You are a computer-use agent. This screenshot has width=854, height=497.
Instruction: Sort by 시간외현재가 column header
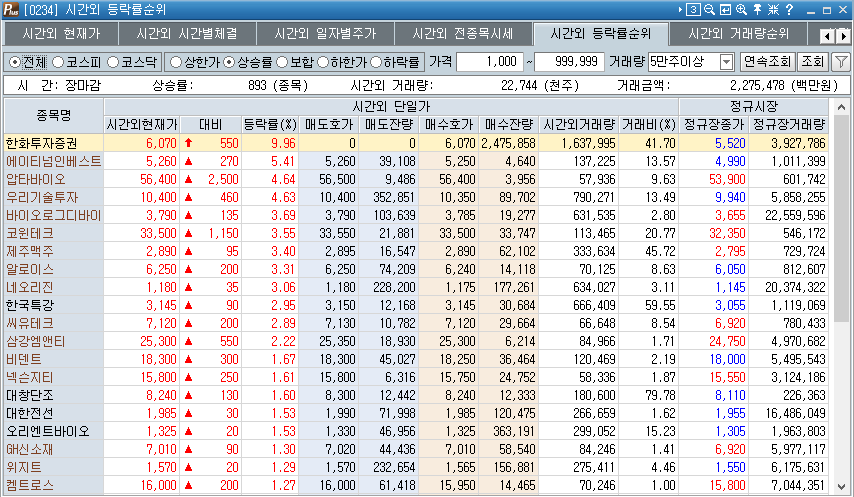pos(142,125)
